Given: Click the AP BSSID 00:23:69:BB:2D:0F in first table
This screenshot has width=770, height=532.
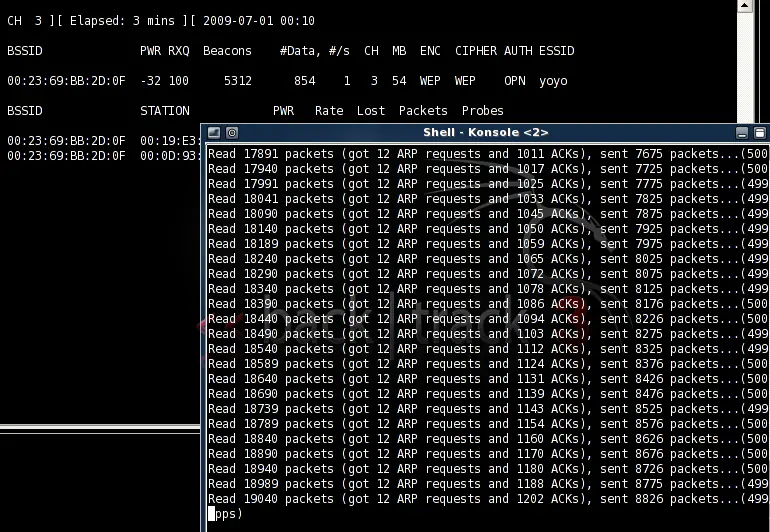Looking at the screenshot, I should pos(66,81).
